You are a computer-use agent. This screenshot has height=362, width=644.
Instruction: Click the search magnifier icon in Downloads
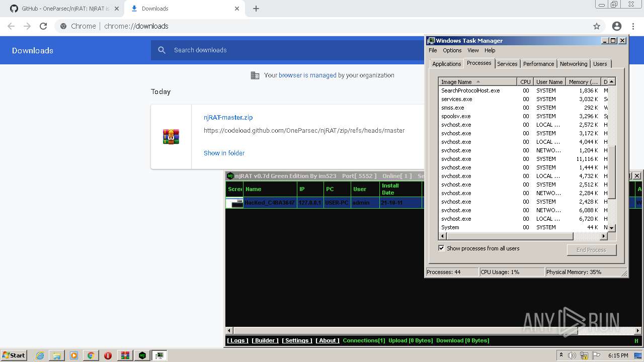[162, 50]
